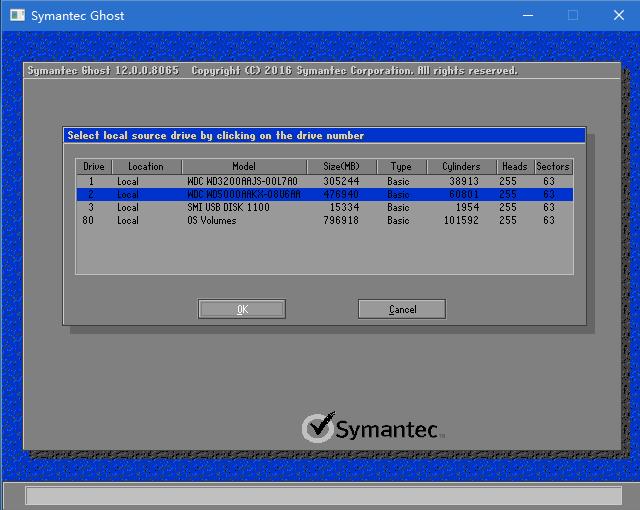The image size is (640, 510).
Task: Click cylinders value 60801
Action: (x=464, y=194)
